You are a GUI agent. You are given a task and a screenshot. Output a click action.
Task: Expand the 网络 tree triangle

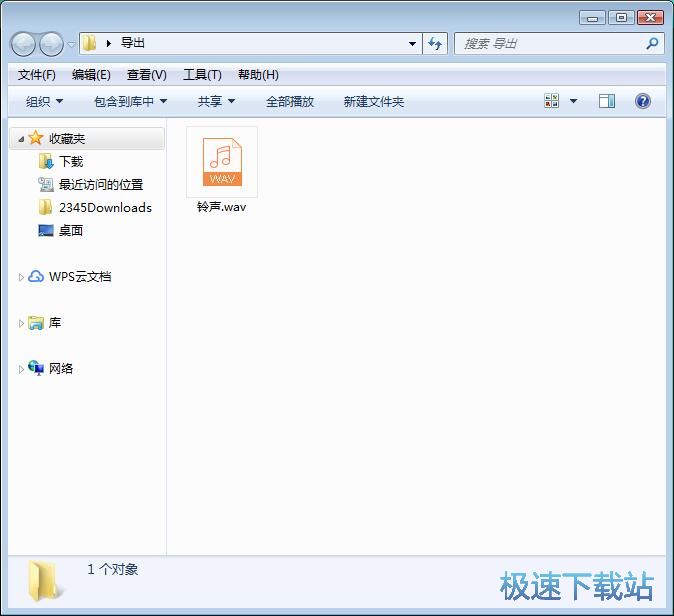tap(21, 369)
